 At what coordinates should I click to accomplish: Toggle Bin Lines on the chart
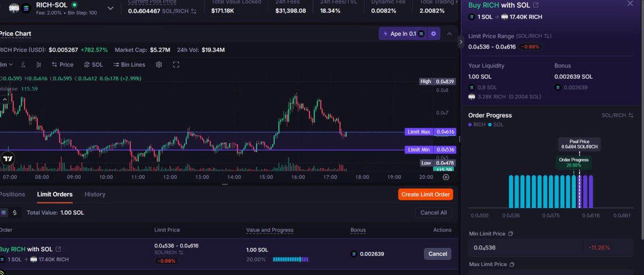pos(129,64)
